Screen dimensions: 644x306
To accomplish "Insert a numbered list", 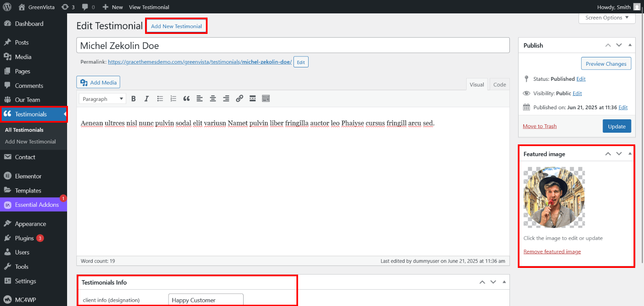I will point(173,99).
